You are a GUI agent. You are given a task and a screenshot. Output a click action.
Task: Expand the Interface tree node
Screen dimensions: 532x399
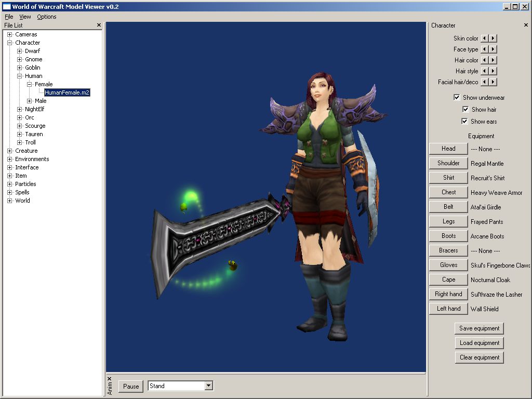point(9,167)
